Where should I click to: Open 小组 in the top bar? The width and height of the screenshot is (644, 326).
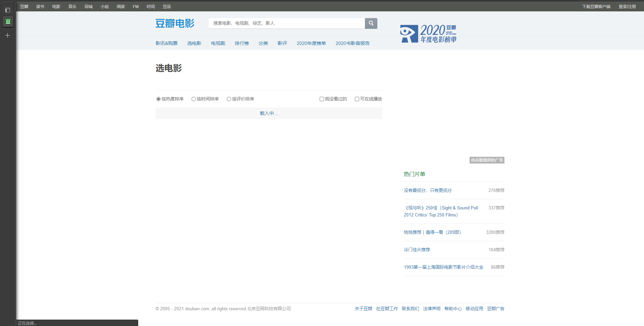click(x=105, y=6)
